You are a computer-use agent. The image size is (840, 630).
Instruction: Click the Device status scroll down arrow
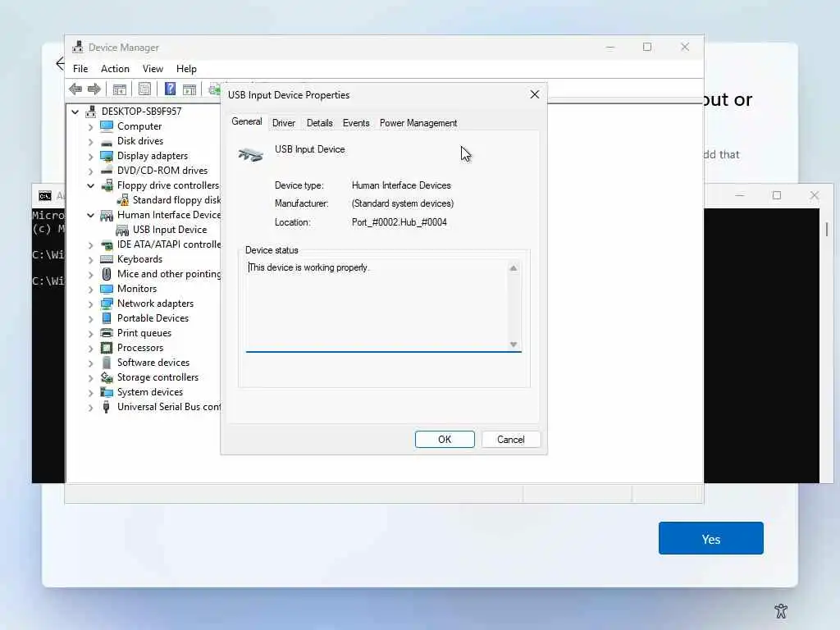click(x=514, y=345)
